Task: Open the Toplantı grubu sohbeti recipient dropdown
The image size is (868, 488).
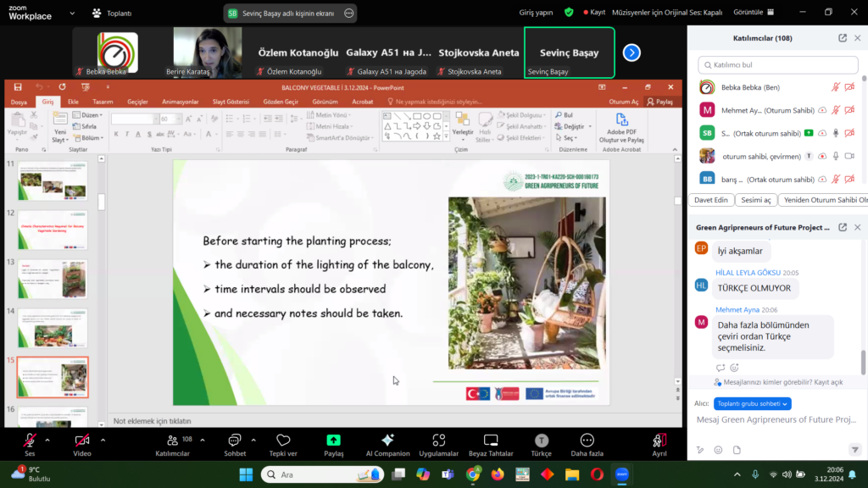Action: click(753, 403)
